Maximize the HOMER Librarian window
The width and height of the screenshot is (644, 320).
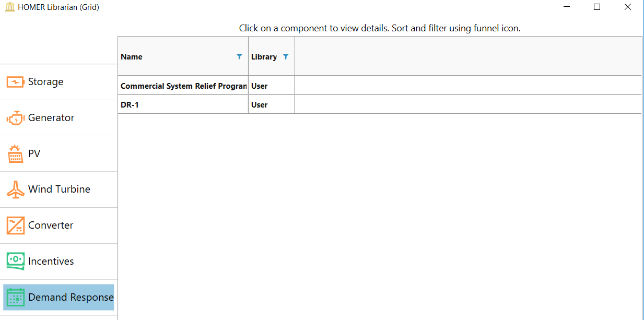(597, 7)
